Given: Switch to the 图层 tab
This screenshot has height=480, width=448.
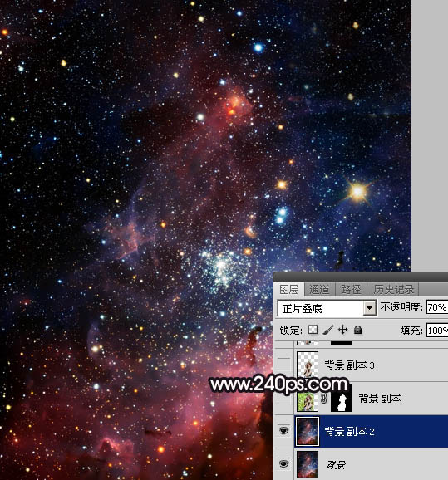Looking at the screenshot, I should click(289, 289).
